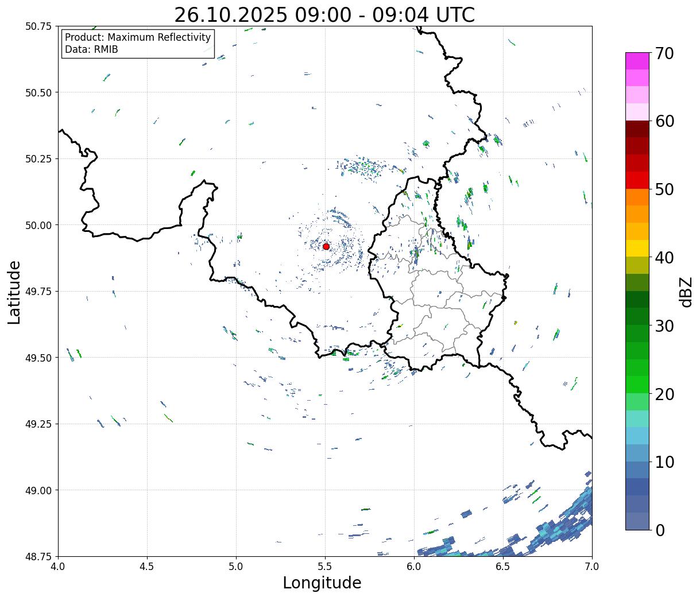
Task: Click longitude tick label 6.5
Action: [x=503, y=567]
